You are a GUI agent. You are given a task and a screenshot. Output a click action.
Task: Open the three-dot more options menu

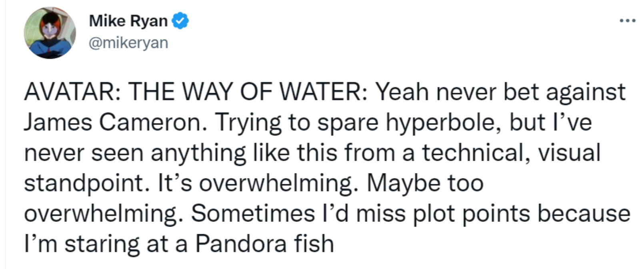(x=627, y=21)
